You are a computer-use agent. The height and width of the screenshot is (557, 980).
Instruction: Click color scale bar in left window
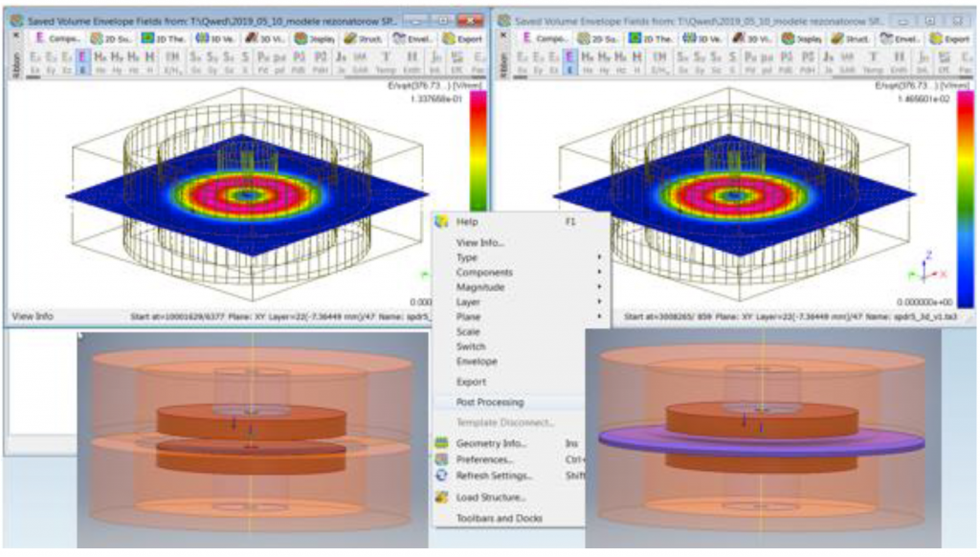[479, 151]
